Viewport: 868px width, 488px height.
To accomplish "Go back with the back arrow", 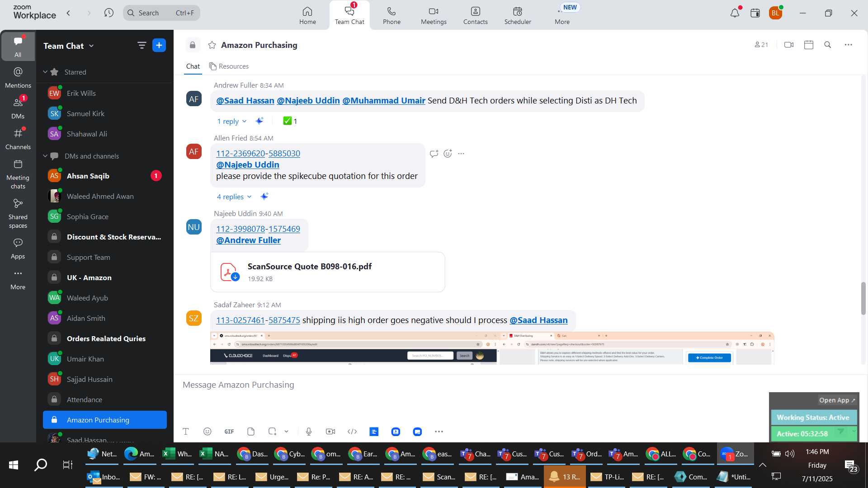I will [69, 13].
